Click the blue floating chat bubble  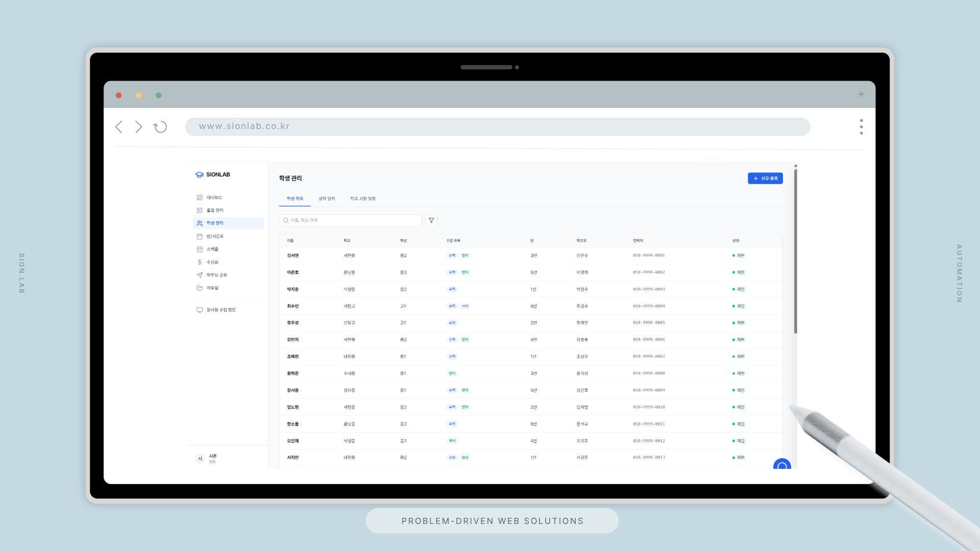781,465
